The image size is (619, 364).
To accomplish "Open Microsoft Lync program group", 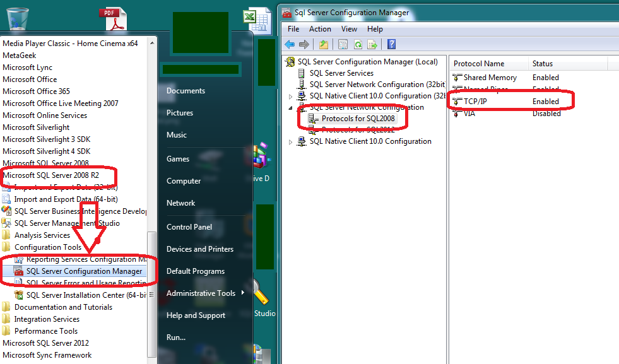I will [27, 68].
